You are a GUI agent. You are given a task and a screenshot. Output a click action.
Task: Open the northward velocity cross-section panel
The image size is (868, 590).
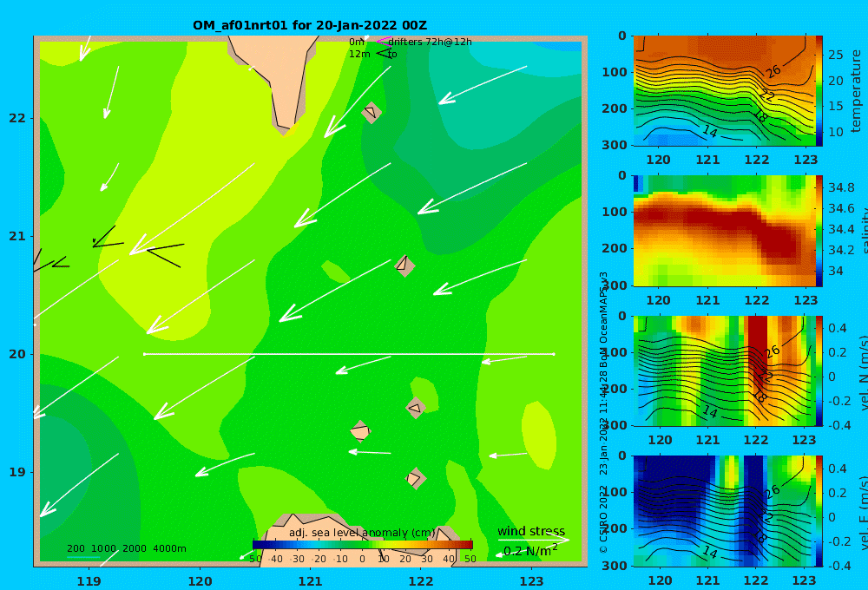point(724,370)
